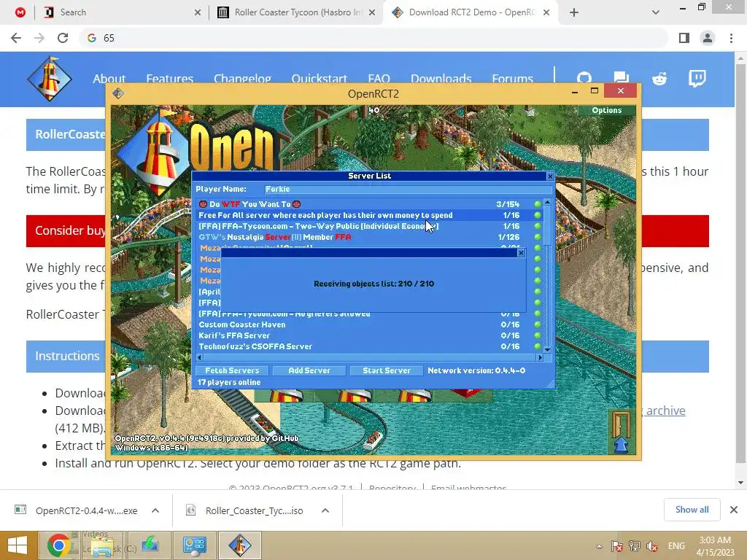This screenshot has height=560, width=747.
Task: Close the Roller Coaster Tycoon (Hasbro) tab
Action: coord(372,12)
